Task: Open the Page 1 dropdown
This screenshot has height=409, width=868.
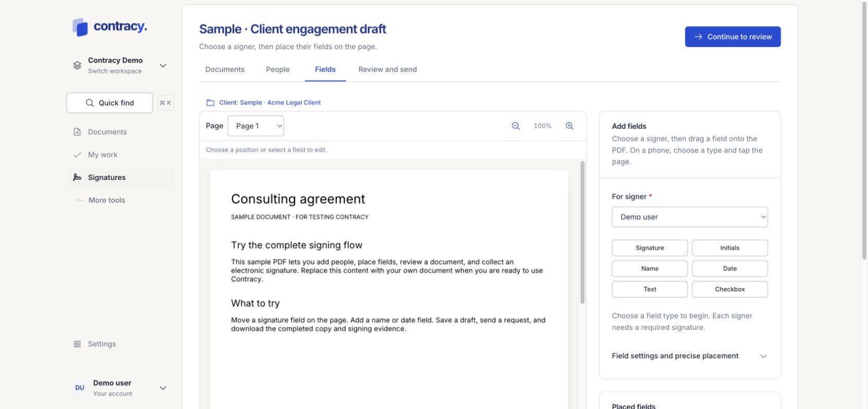Action: coord(256,126)
